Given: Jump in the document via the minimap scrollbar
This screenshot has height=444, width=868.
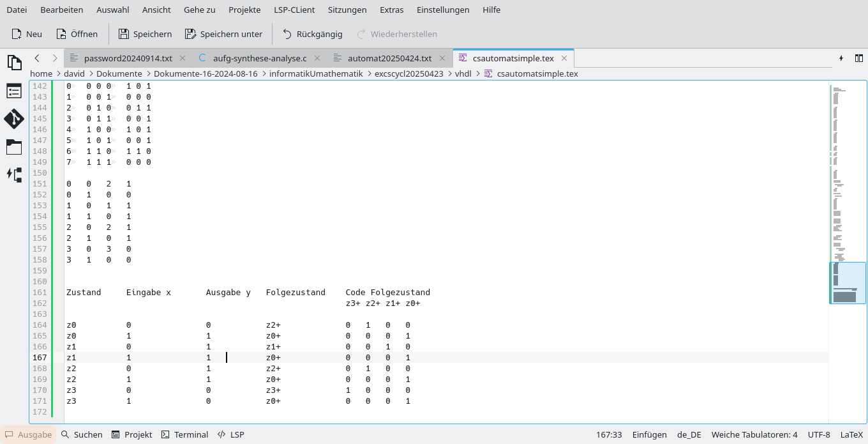Looking at the screenshot, I should [x=847, y=281].
